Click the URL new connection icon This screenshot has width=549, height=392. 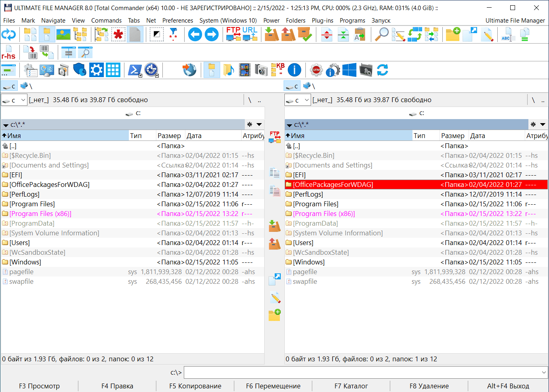pos(250,34)
